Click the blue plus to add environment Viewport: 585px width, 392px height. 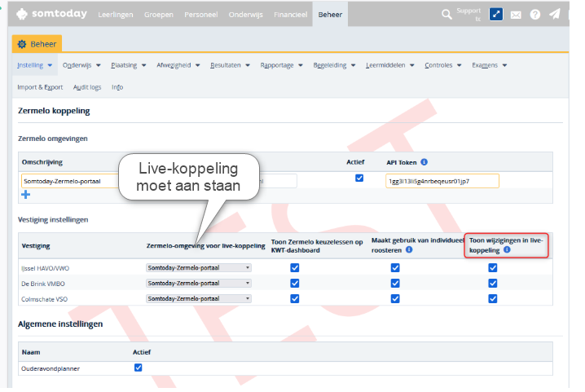click(x=25, y=195)
